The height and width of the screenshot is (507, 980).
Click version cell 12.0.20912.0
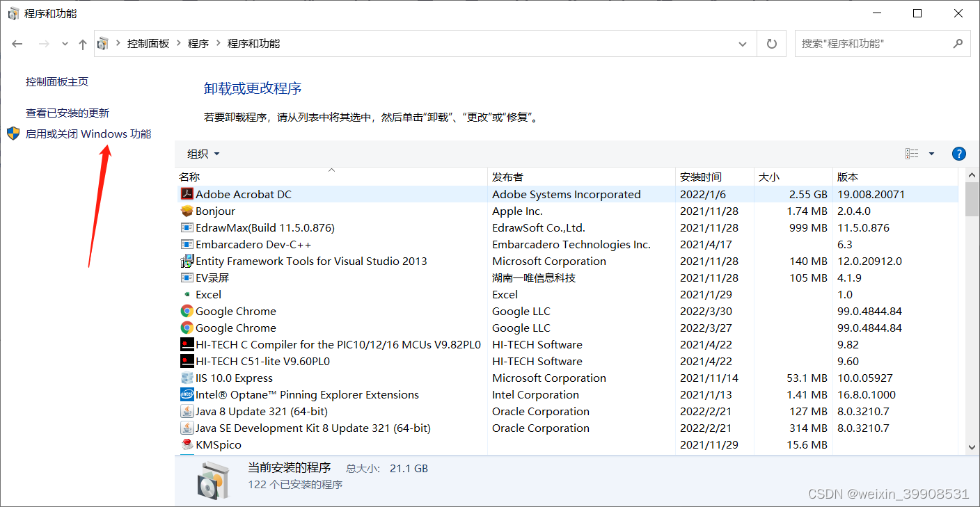(869, 261)
